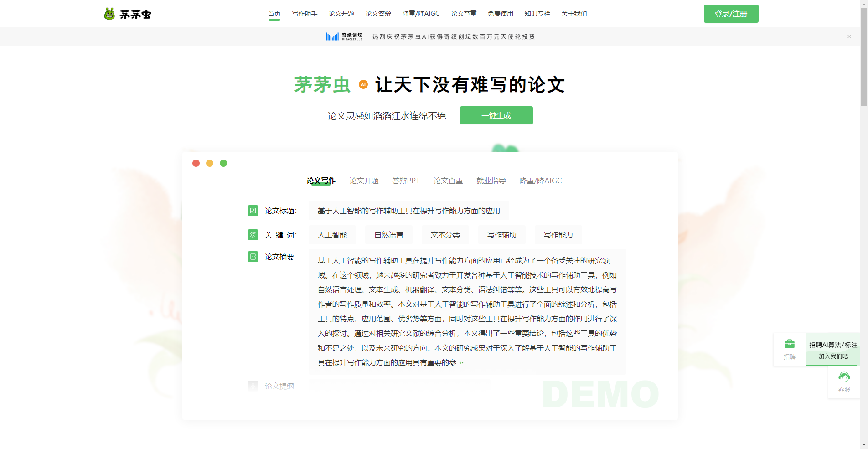Switch to the 降重/降AIGC demo tab
This screenshot has width=868, height=449.
pyautogui.click(x=541, y=181)
